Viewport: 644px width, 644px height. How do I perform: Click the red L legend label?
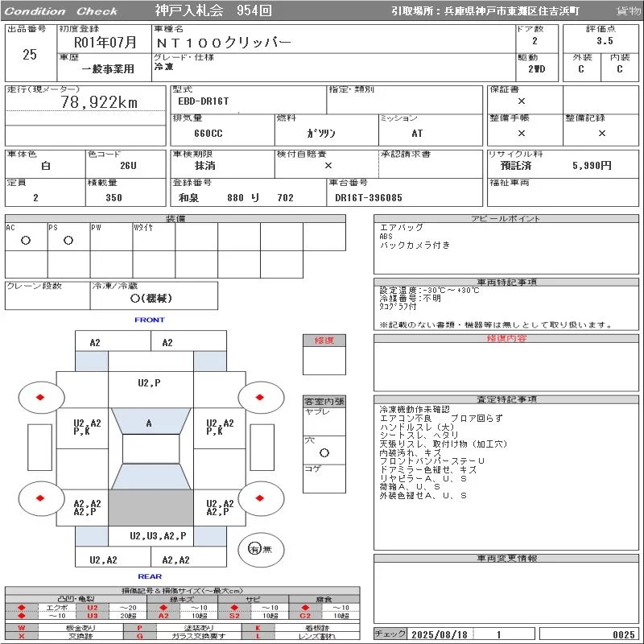(258, 636)
